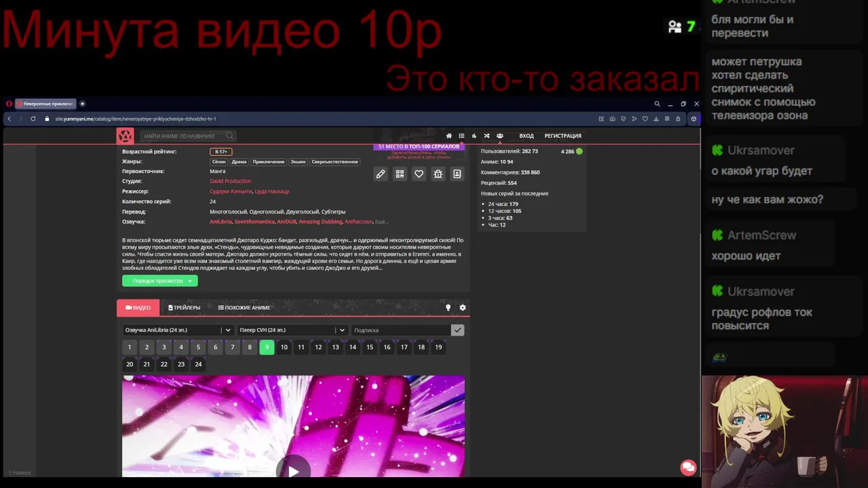
Task: Click the ВХОД menu item
Action: coord(526,136)
